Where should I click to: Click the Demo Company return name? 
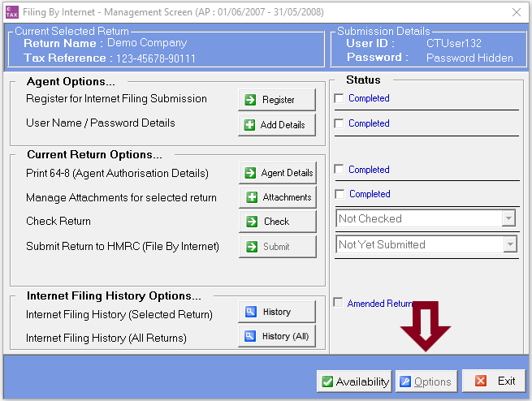click(x=147, y=43)
